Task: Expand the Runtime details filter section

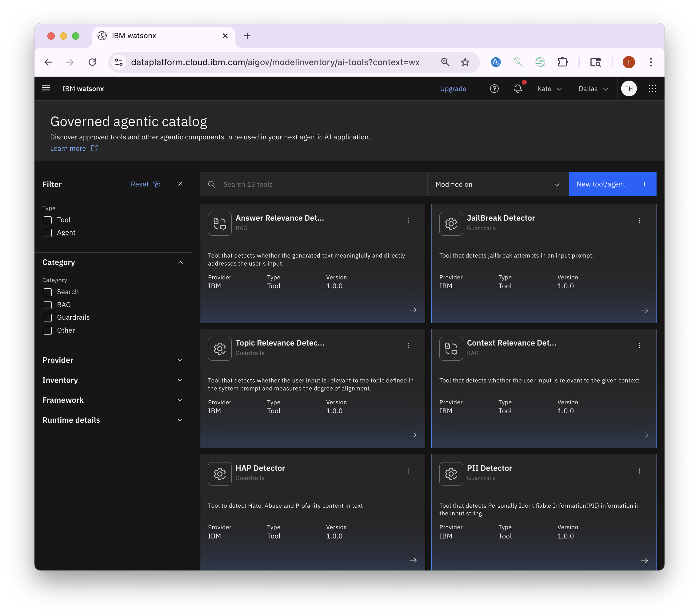Action: (x=113, y=420)
